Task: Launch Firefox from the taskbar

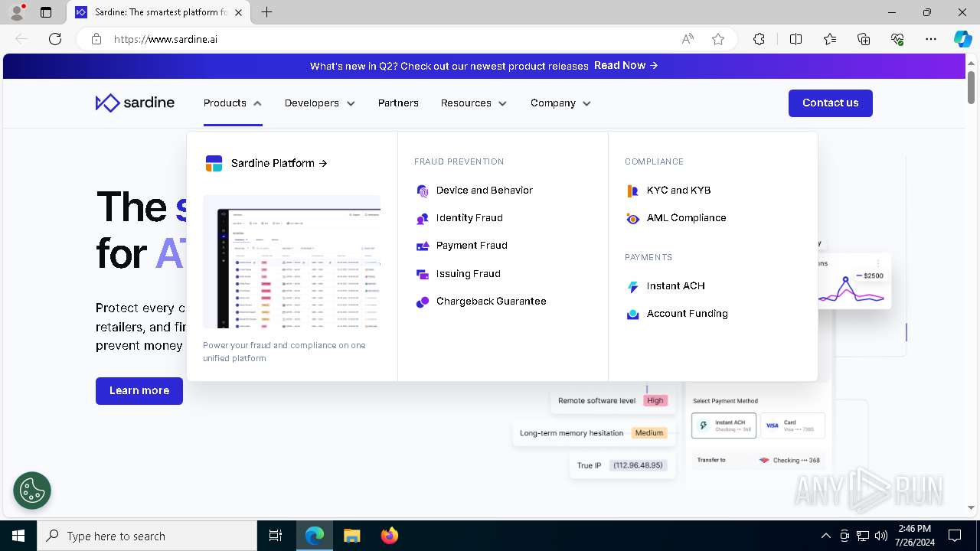Action: pyautogui.click(x=390, y=536)
